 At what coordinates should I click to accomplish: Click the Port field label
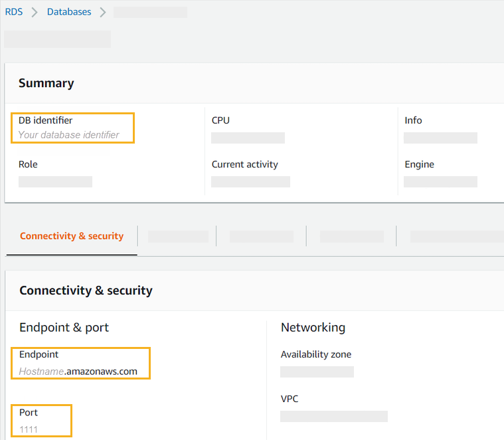pos(29,413)
